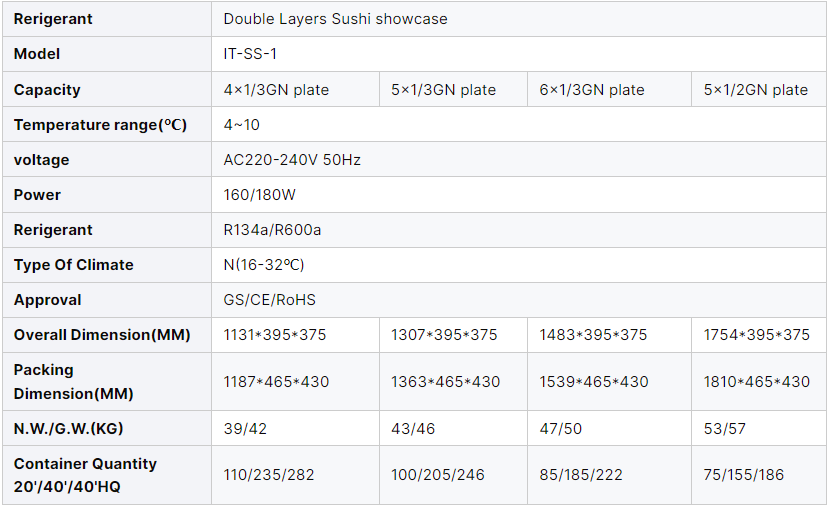830x508 pixels.
Task: Click the R134a/R600a refrigerant value
Action: [x=272, y=230]
